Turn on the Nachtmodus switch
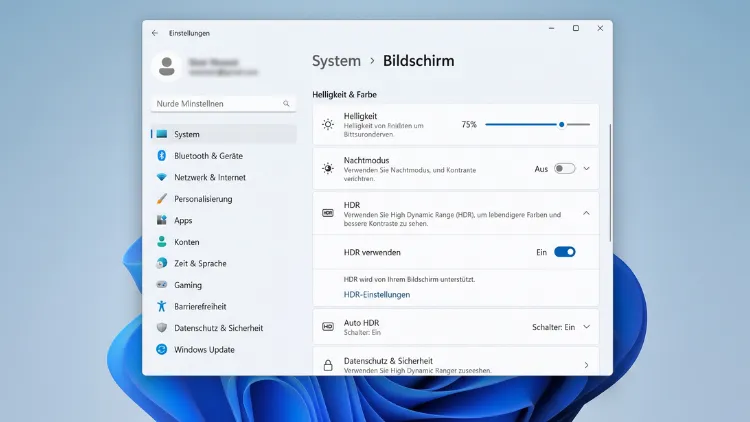The width and height of the screenshot is (750, 422). pos(564,168)
